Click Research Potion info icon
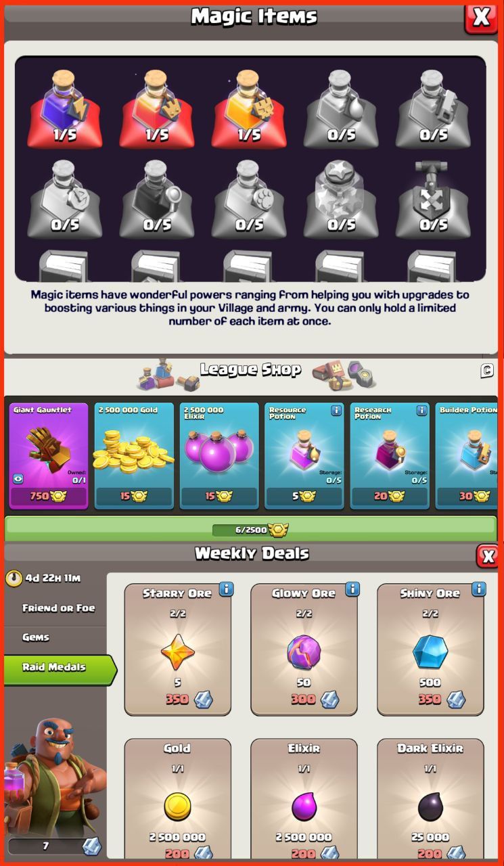The width and height of the screenshot is (504, 866). 421,411
